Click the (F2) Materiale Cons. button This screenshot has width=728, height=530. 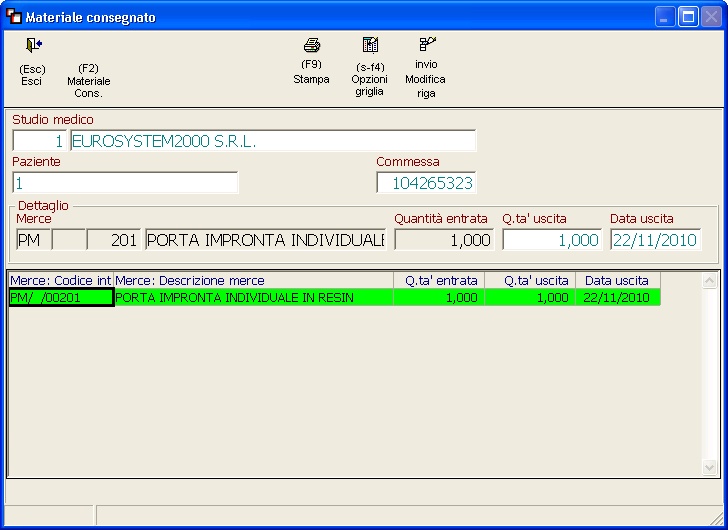[88, 81]
